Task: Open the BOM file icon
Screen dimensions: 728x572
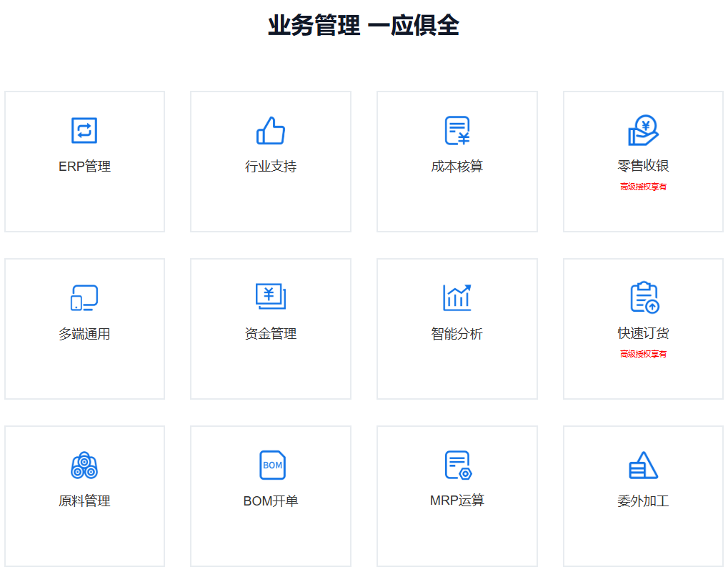Action: (271, 465)
